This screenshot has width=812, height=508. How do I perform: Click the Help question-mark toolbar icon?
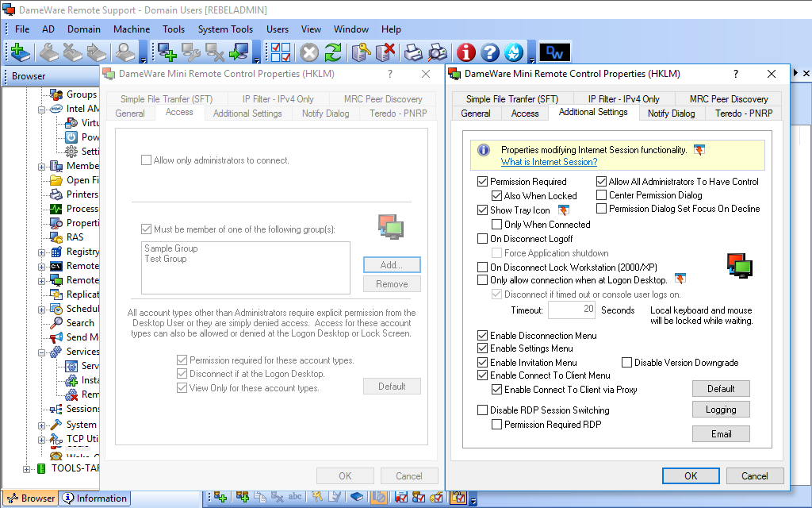tap(488, 52)
